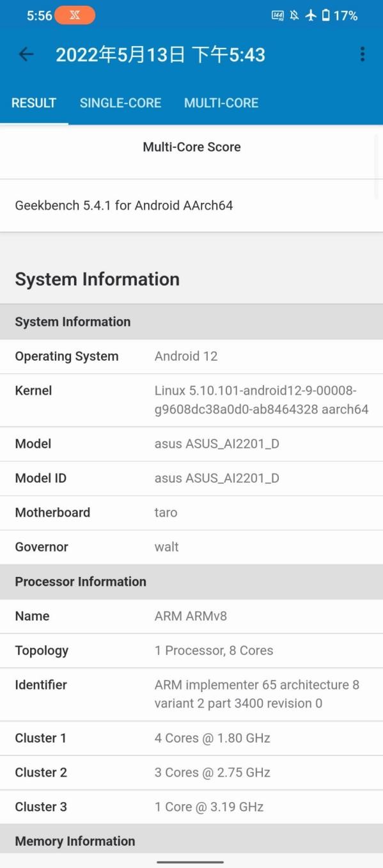This screenshot has width=383, height=868.
Task: Select the Motherboard taro row
Action: pos(191,512)
